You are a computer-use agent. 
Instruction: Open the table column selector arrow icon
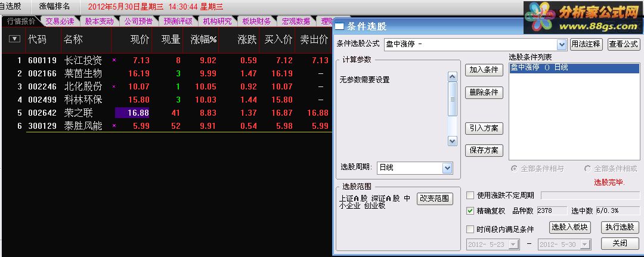(x=15, y=39)
